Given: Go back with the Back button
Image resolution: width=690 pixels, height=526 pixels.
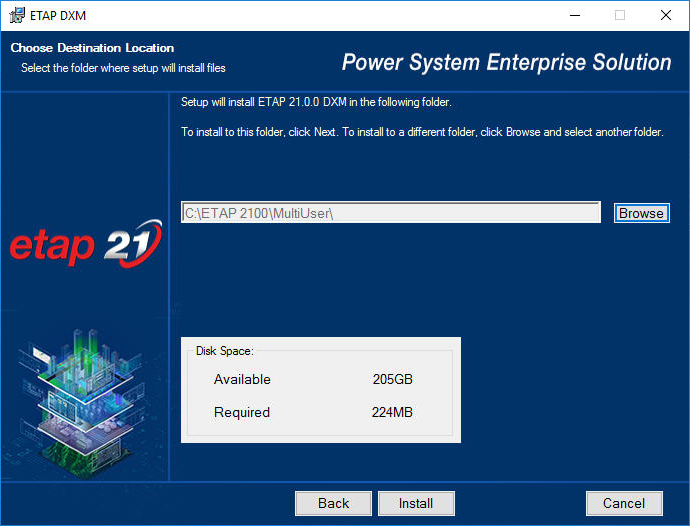Looking at the screenshot, I should tap(333, 503).
